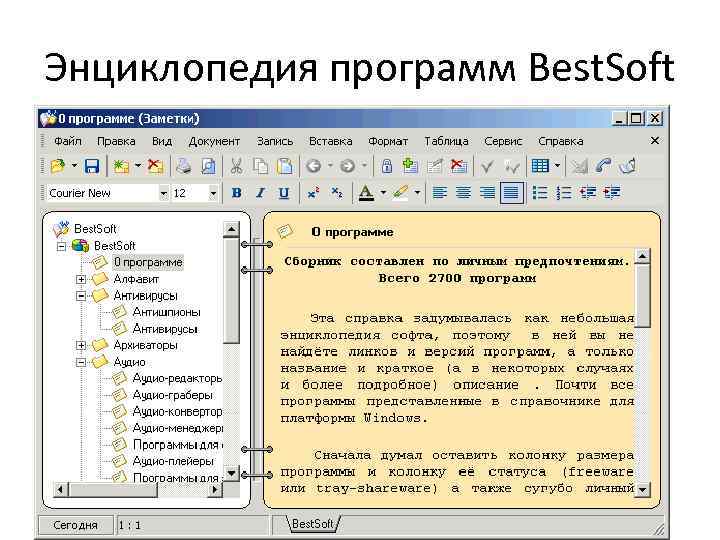Click the Open file toolbar icon
This screenshot has width=720, height=540.
click(58, 166)
